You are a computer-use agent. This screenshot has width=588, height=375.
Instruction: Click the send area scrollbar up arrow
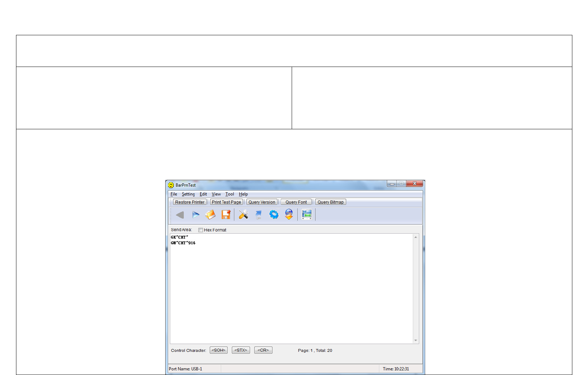(x=416, y=237)
